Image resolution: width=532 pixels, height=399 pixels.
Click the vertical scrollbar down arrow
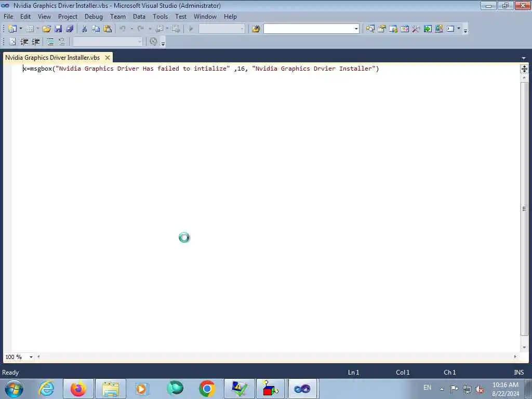[524, 348]
